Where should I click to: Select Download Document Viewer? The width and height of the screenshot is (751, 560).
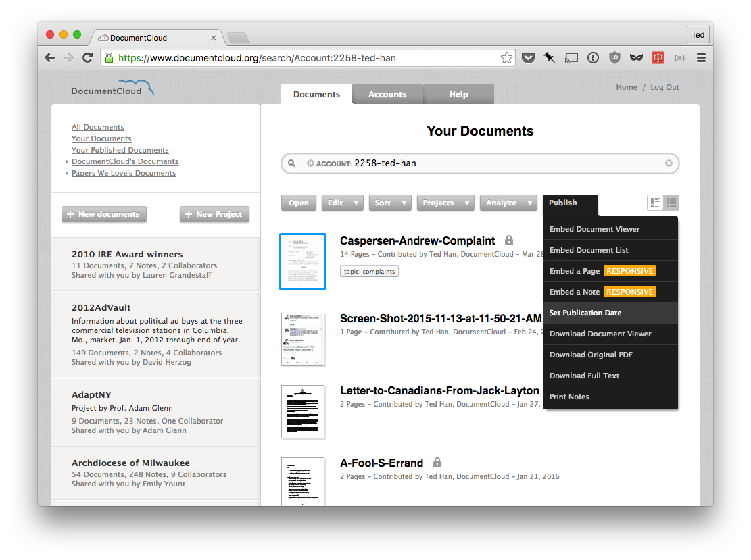610,334
